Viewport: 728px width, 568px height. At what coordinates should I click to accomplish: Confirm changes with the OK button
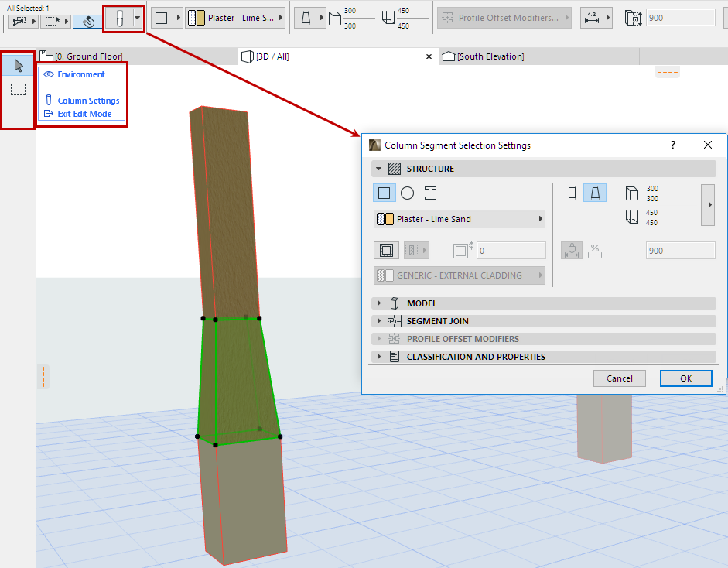pyautogui.click(x=685, y=378)
